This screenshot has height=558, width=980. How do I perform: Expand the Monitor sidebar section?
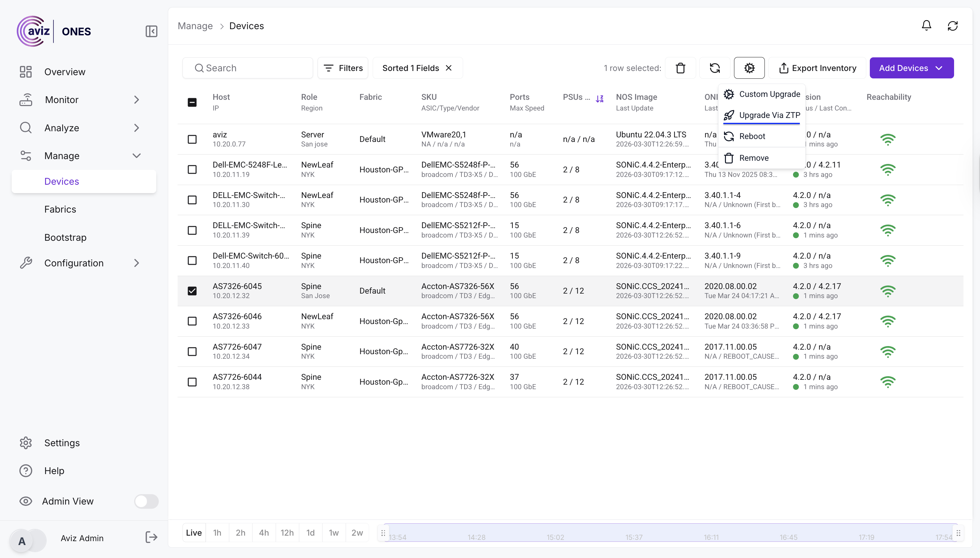pos(136,100)
